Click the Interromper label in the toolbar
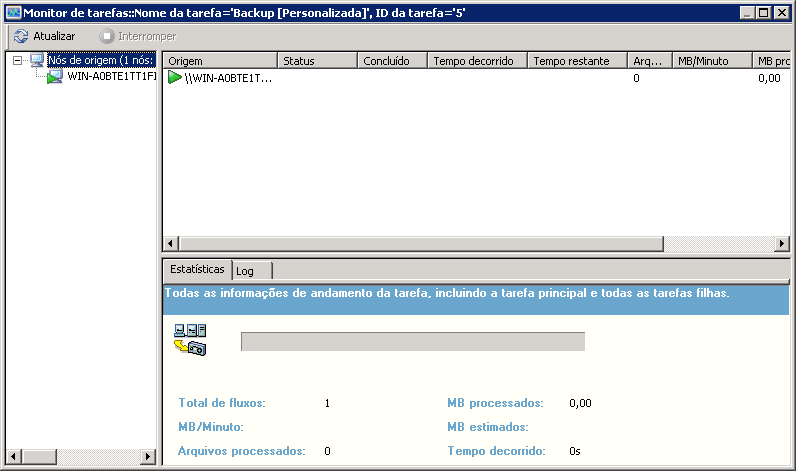The height and width of the screenshot is (471, 796). coord(147,36)
